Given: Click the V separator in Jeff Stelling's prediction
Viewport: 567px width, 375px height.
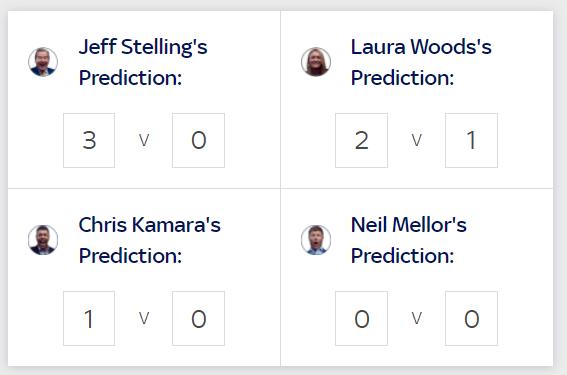Looking at the screenshot, I should [x=144, y=140].
